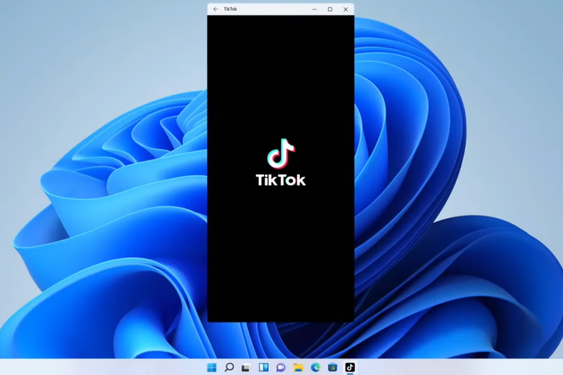Open the Widgets panel
Screen dimensions: 563x375
coord(264,367)
